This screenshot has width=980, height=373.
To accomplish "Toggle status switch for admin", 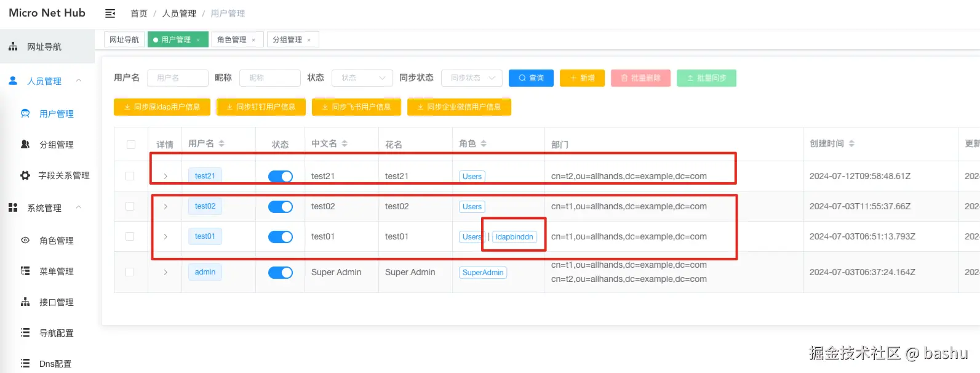I will click(x=281, y=273).
